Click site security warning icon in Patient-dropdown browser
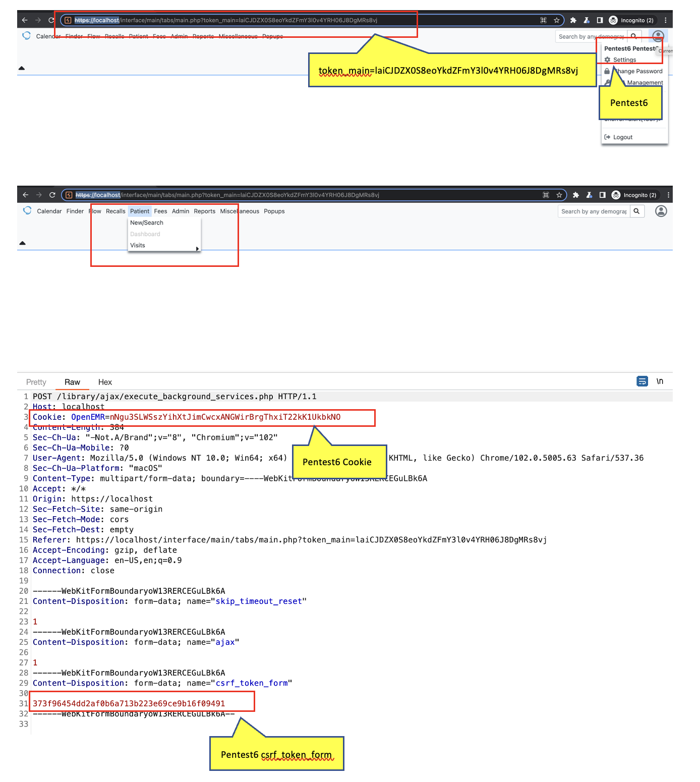This screenshot has height=782, width=700. click(69, 195)
